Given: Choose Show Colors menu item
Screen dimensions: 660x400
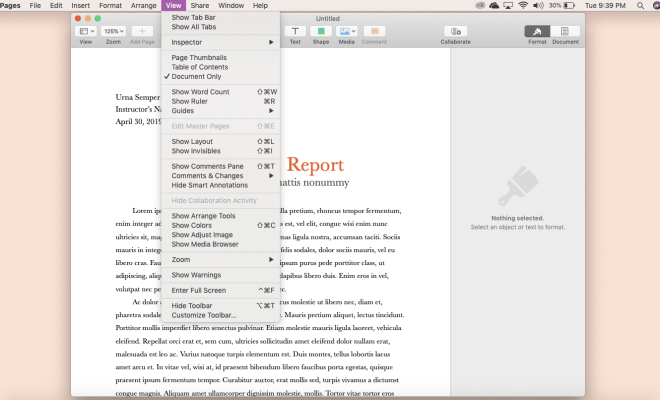Looking at the screenshot, I should click(221, 225).
